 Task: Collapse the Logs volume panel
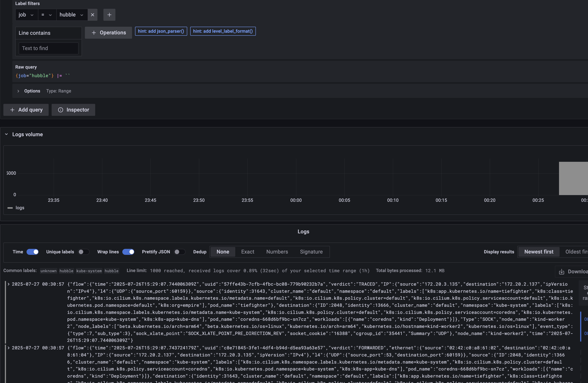click(x=6, y=134)
